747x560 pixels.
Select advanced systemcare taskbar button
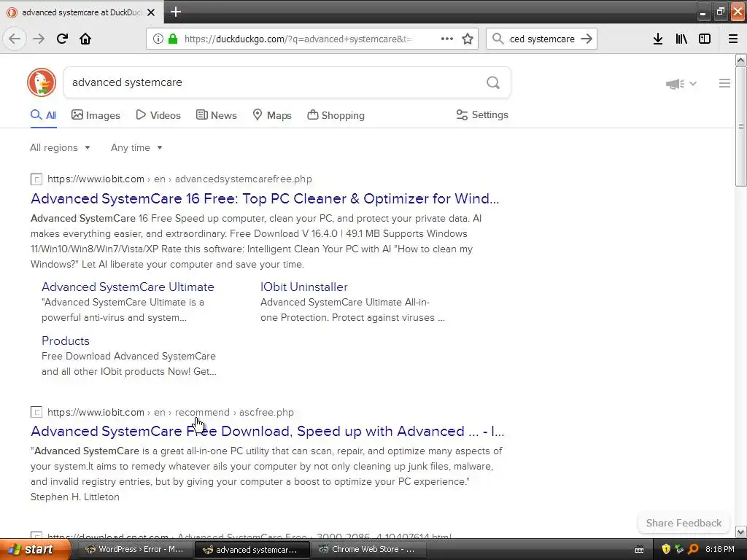tap(252, 550)
